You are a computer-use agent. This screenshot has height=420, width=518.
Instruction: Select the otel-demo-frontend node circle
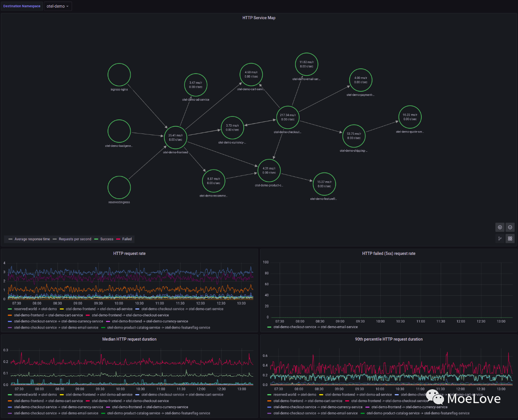pyautogui.click(x=175, y=138)
